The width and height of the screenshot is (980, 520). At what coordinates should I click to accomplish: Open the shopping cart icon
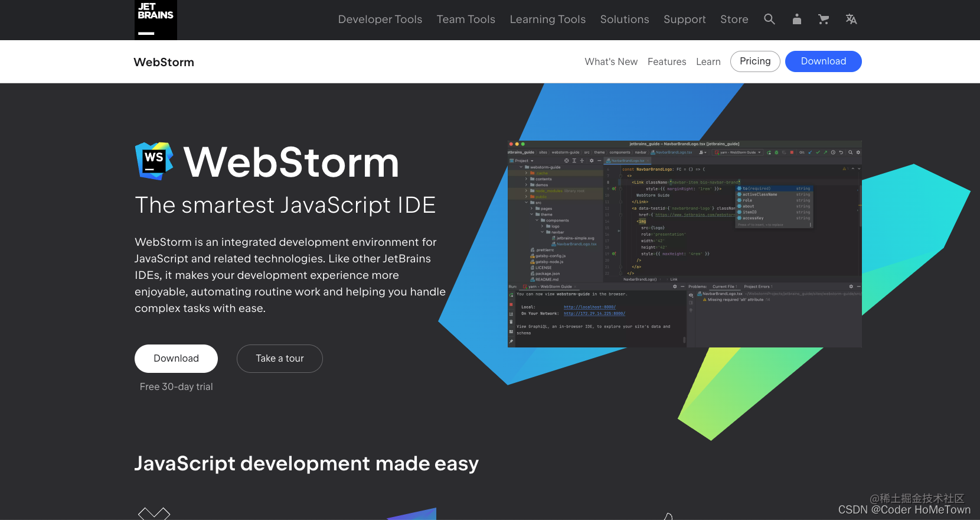coord(824,19)
